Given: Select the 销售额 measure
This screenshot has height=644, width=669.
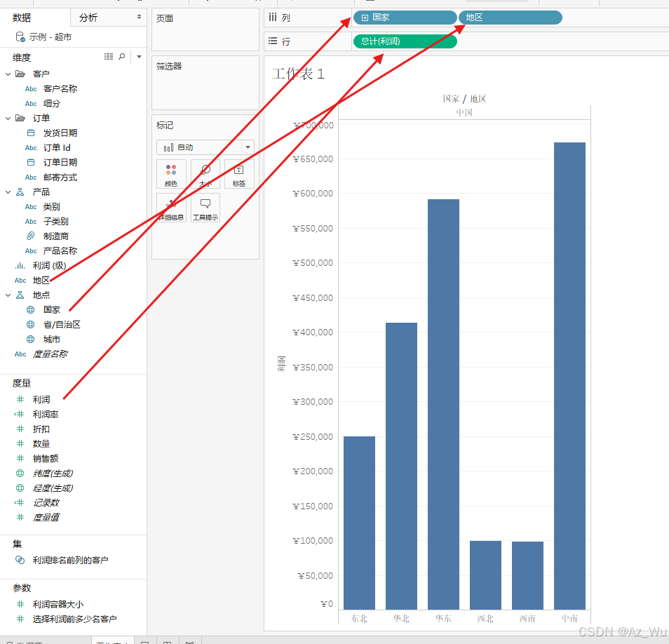Looking at the screenshot, I should tap(46, 458).
